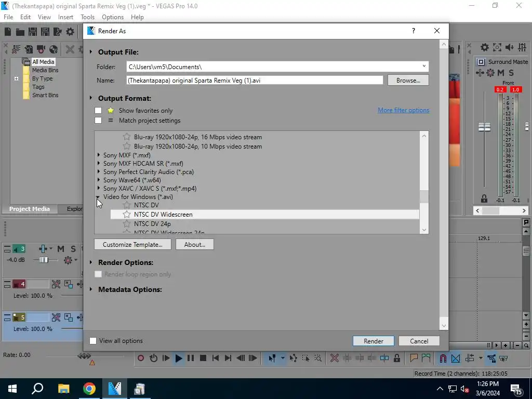Toggle favorite star for NTSC DV 24p
Viewport: 532px width, 399px height.
point(127,223)
